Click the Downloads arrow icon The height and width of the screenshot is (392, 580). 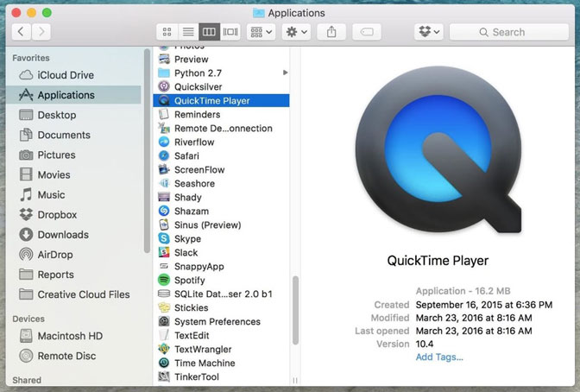(x=26, y=235)
